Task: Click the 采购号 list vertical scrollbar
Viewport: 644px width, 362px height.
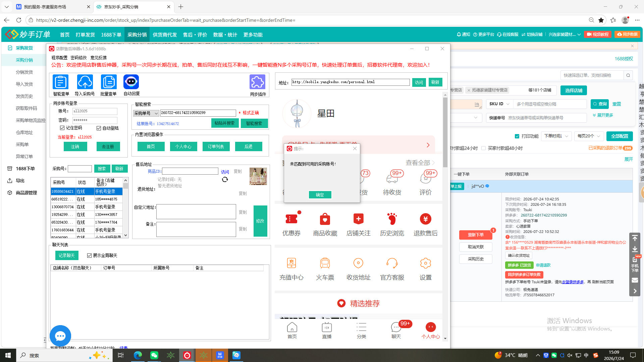Action: [126, 208]
